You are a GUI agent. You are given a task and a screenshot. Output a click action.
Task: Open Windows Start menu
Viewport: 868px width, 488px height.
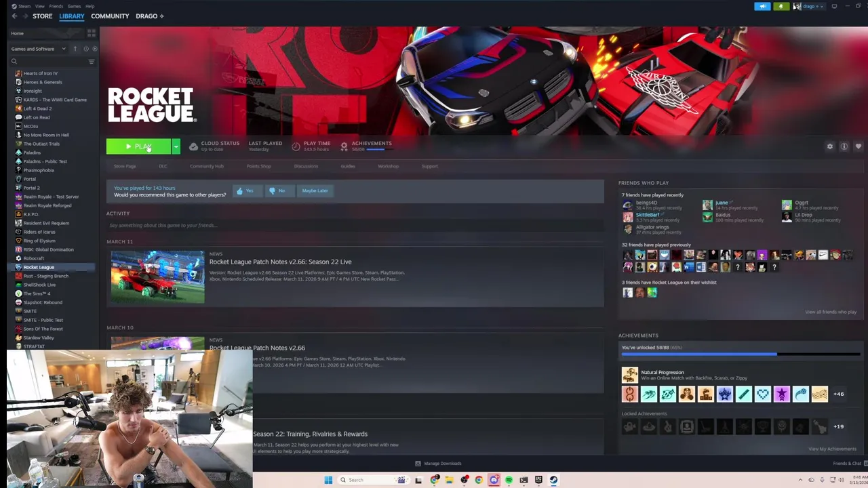tap(328, 480)
